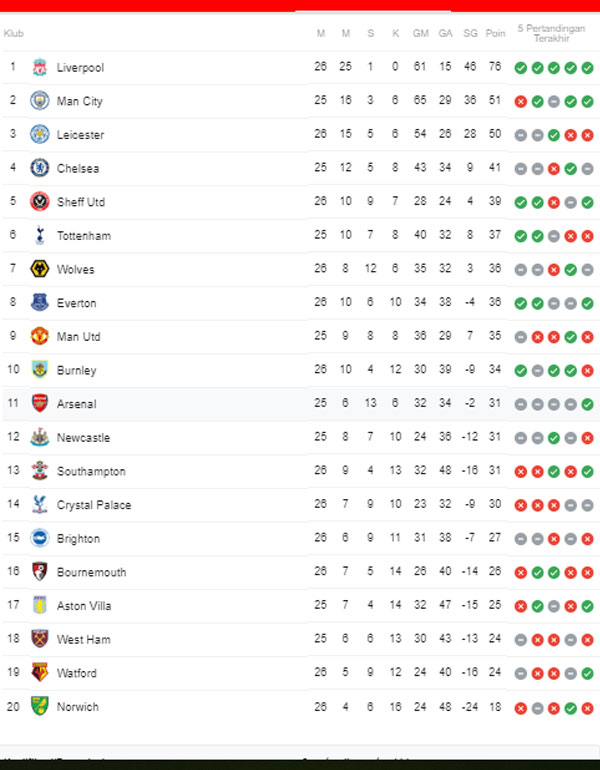Screen dimensions: 600x770
Task: Select the Burnley table row name
Action: (77, 370)
